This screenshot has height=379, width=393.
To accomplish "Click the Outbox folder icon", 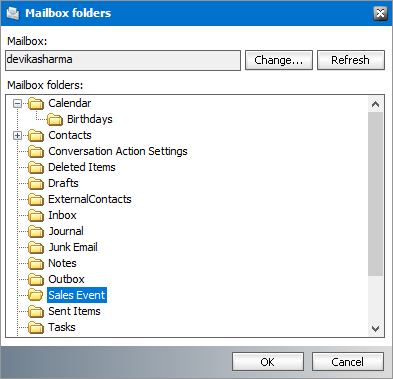I will coord(36,280).
